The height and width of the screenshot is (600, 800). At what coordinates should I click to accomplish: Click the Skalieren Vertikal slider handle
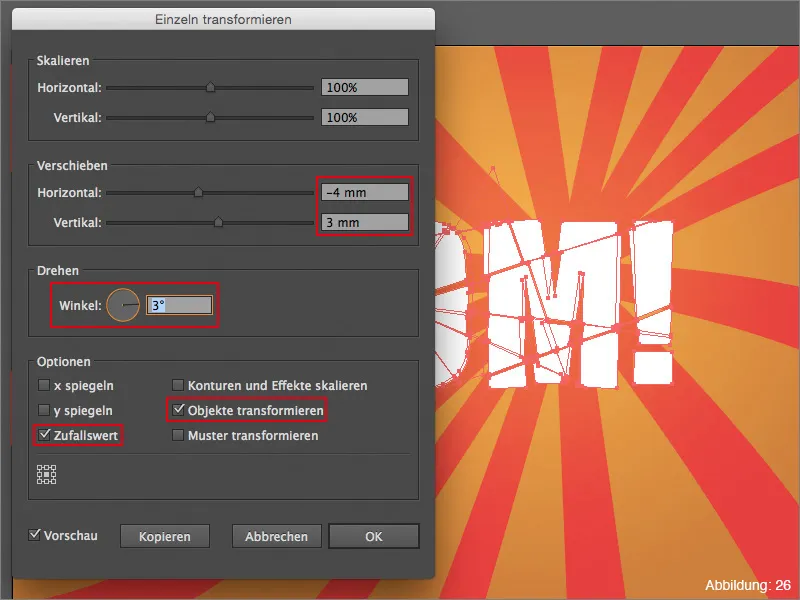tap(210, 117)
